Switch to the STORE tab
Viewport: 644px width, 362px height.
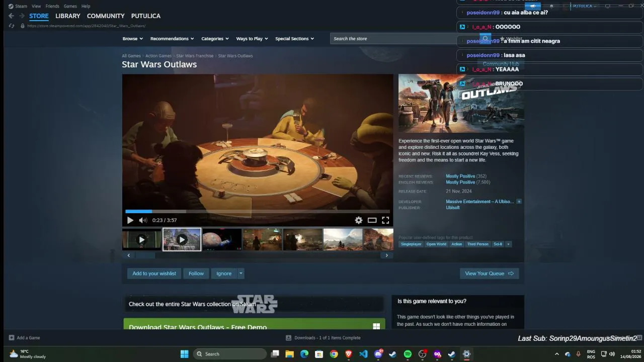(39, 16)
